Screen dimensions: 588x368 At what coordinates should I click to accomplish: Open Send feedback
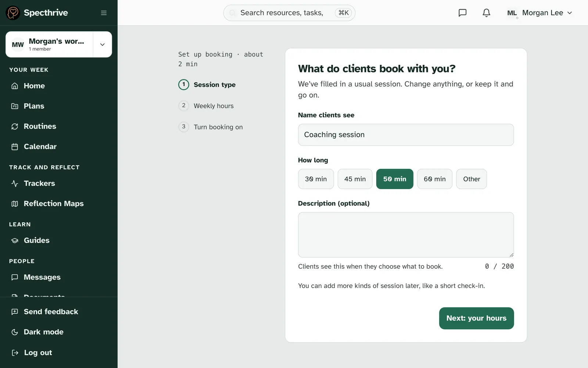[x=59, y=312]
